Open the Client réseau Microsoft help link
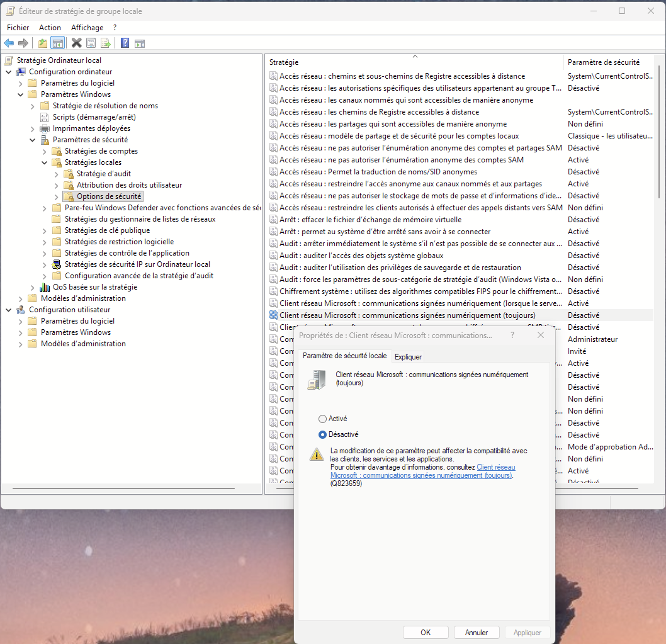 (x=422, y=475)
